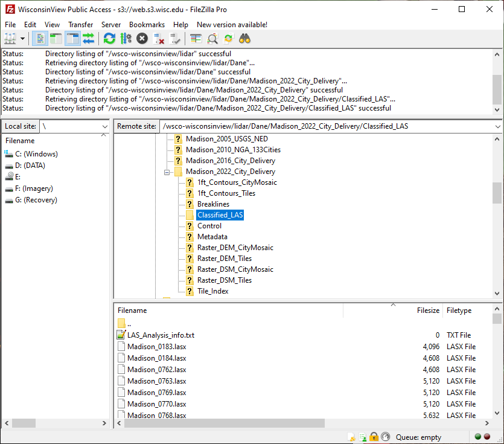Screen dimensions: 504x444
Task: Toggle local directory tree display
Action: (56, 39)
